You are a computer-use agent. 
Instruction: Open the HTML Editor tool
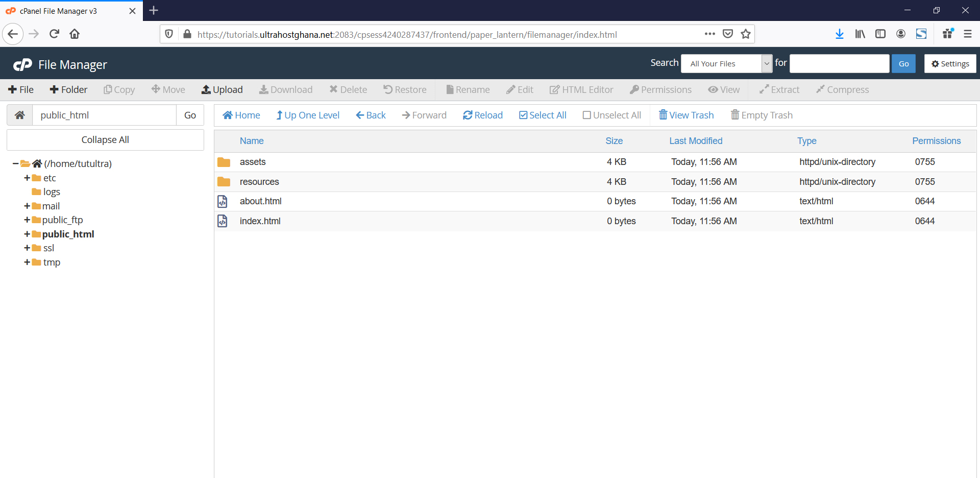pyautogui.click(x=581, y=89)
